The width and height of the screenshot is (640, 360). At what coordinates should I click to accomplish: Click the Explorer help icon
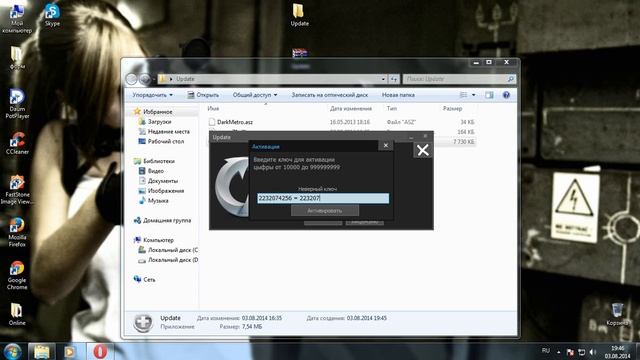[x=506, y=95]
